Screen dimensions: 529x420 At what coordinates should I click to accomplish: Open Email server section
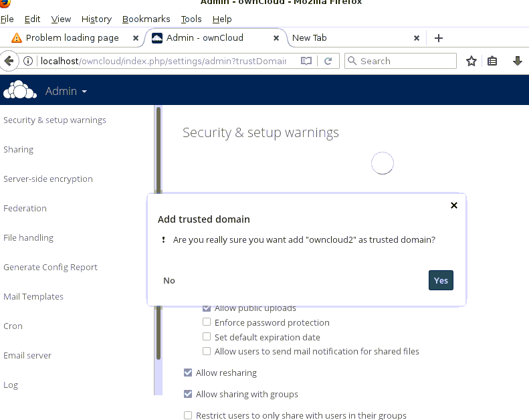(x=27, y=355)
